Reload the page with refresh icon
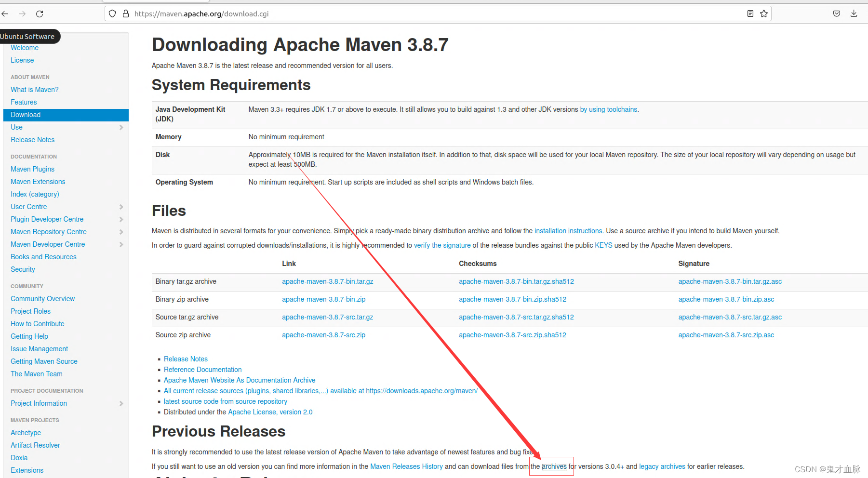Screen dimensions: 868x478 point(40,13)
